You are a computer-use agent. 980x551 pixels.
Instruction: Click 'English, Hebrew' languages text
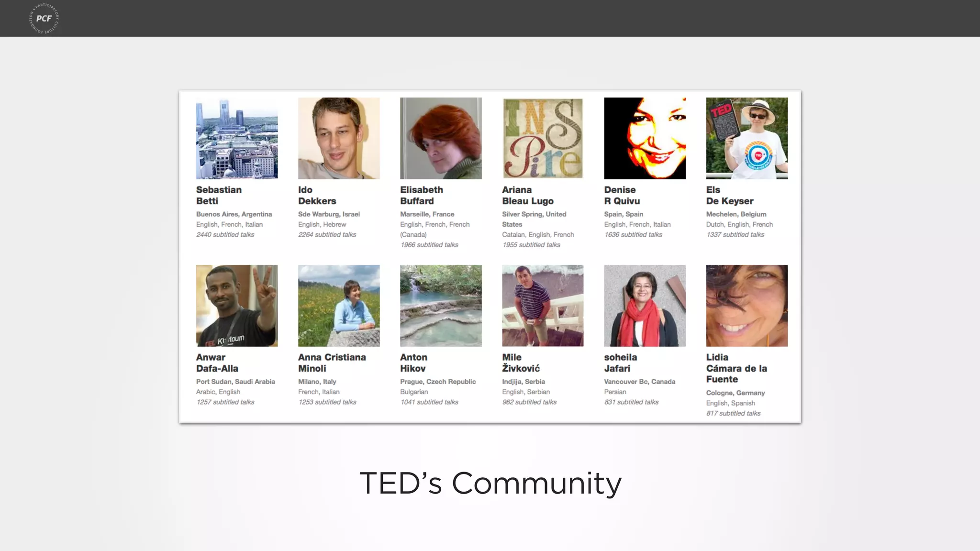coord(322,224)
